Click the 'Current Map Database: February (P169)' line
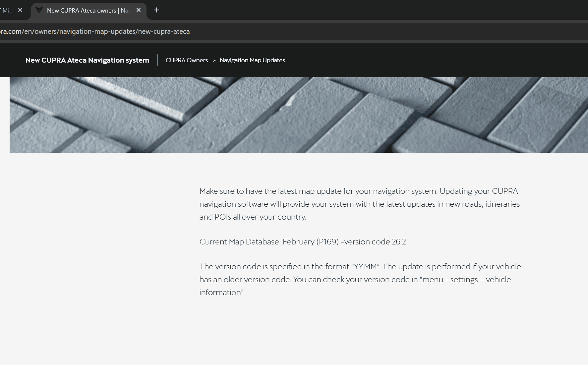The height and width of the screenshot is (365, 588). 303,242
